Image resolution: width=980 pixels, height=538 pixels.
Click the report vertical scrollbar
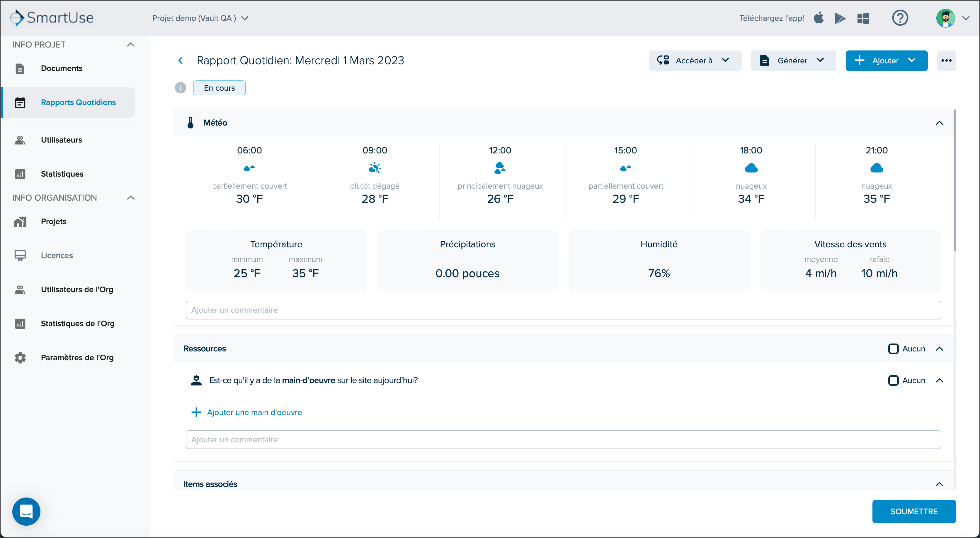coord(955,181)
